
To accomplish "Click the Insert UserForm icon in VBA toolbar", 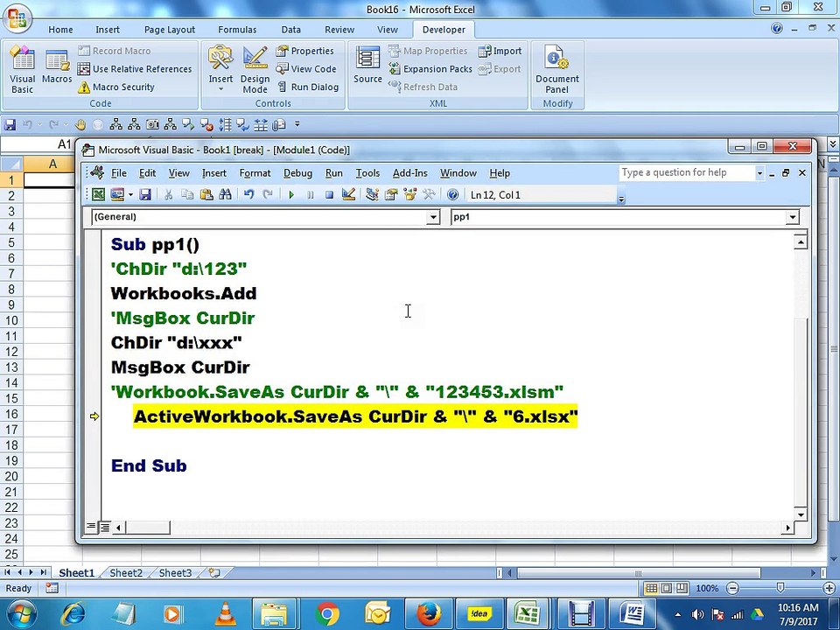I will (116, 194).
